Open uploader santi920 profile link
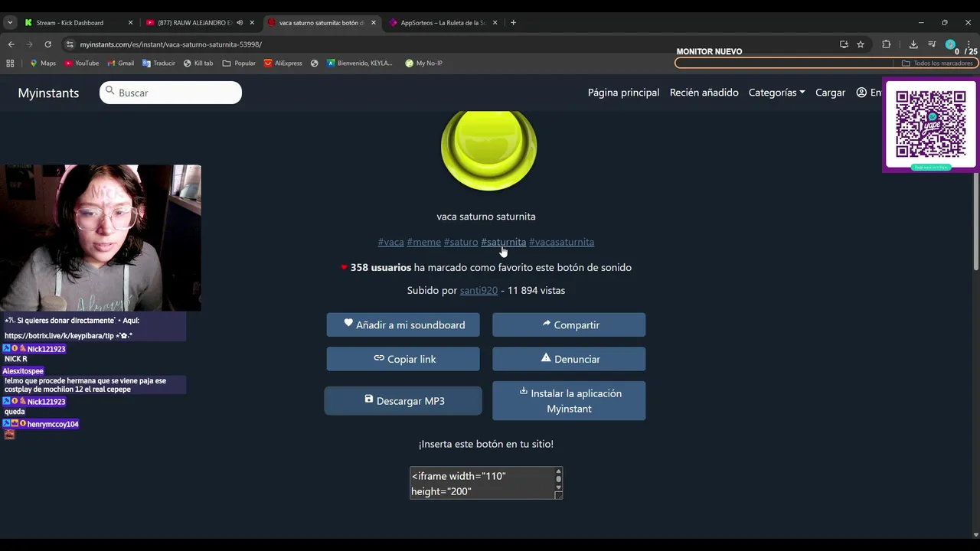Viewport: 980px width, 551px height. [x=479, y=290]
